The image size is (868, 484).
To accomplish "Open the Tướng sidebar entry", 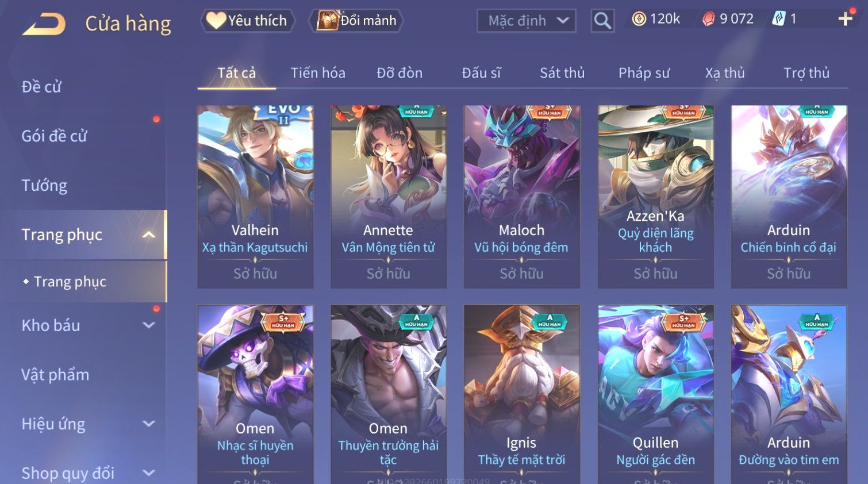I will tap(44, 186).
